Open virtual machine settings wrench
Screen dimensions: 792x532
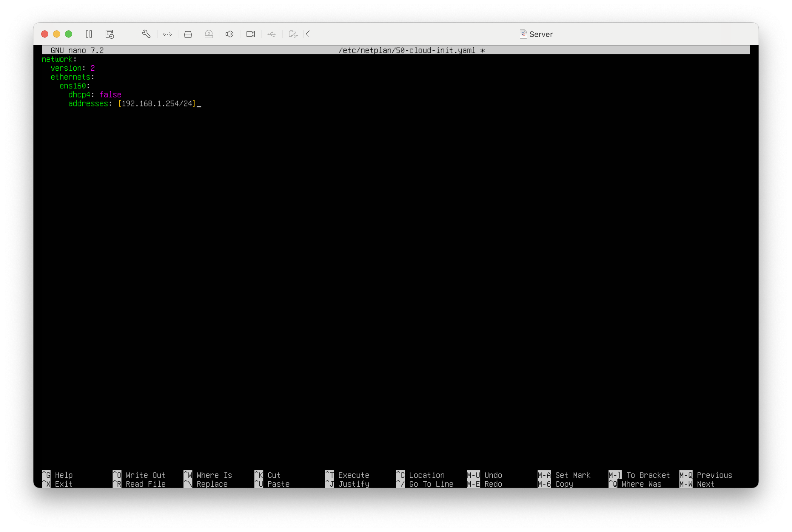(146, 34)
